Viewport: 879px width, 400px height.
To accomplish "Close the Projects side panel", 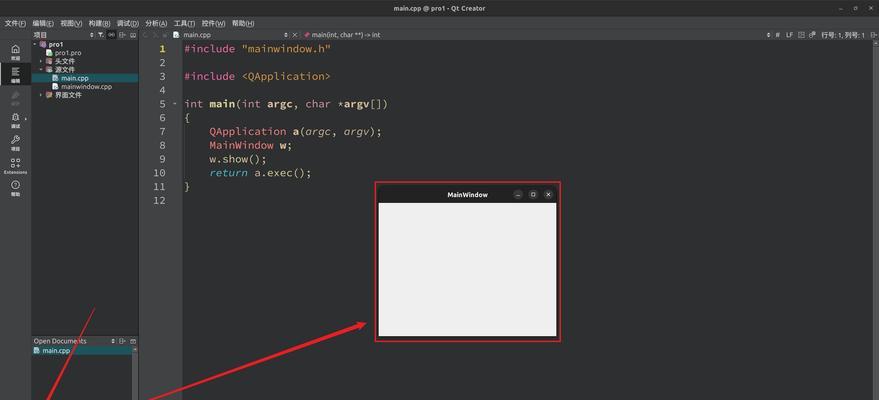I will click(133, 35).
